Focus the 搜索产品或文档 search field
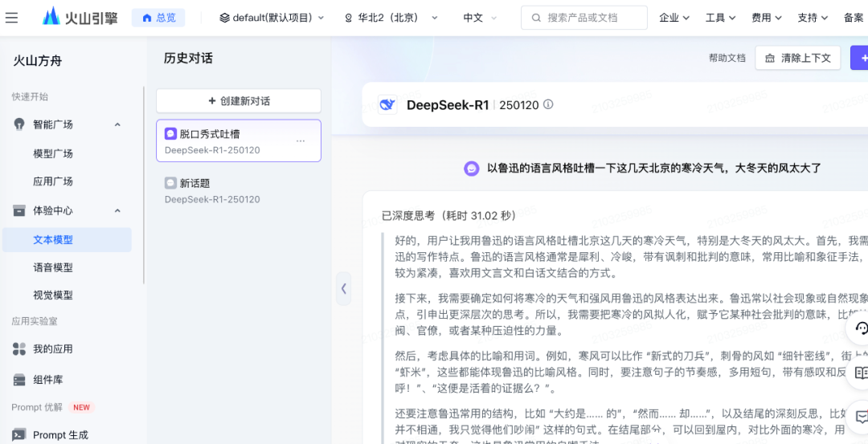The height and width of the screenshot is (444, 868). 584,18
